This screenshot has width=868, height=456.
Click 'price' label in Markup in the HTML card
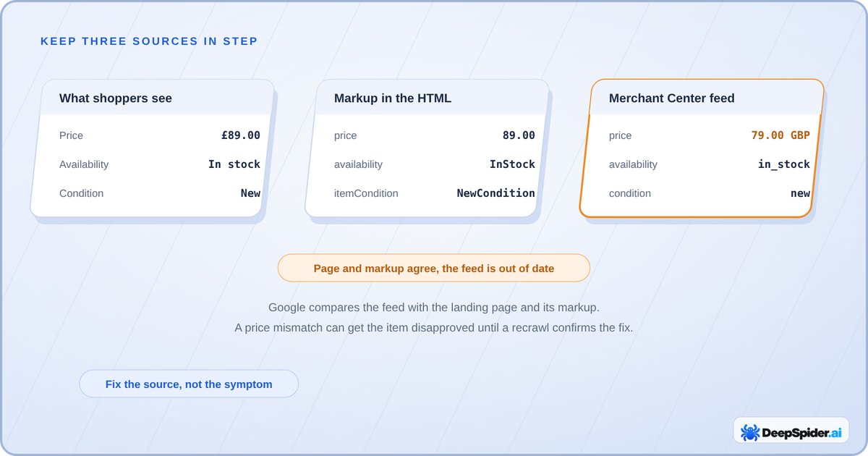coord(345,135)
